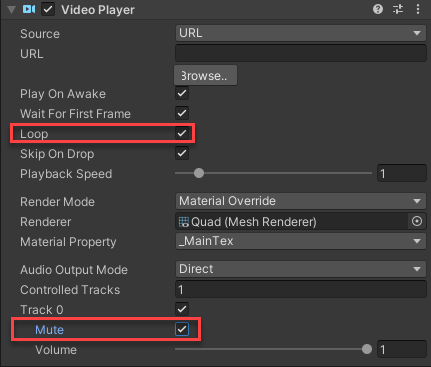This screenshot has width=431, height=367.
Task: Toggle Wait For First Frame checkbox
Action: click(x=182, y=113)
